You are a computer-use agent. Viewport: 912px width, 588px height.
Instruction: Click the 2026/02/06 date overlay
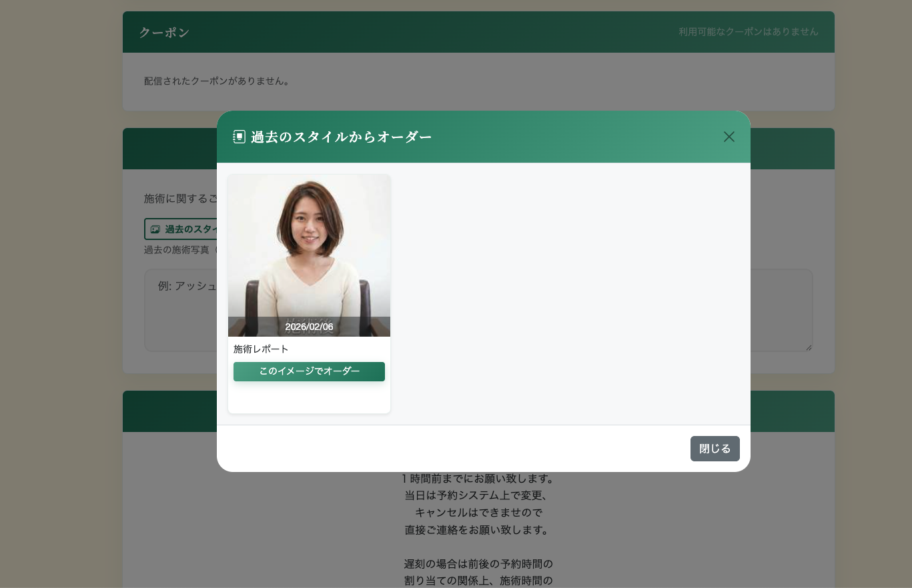click(309, 327)
